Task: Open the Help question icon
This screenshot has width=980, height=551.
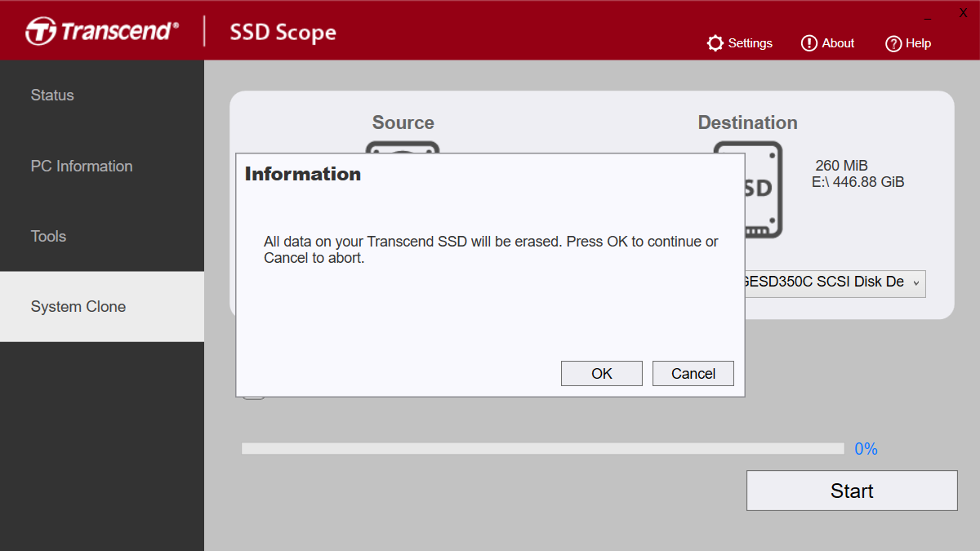Action: [893, 43]
